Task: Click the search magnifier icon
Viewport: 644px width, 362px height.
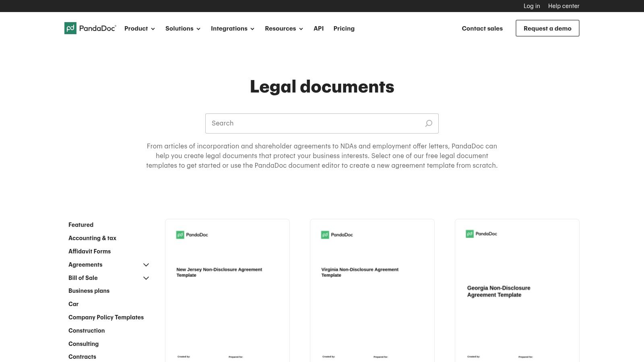Action: pos(429,123)
